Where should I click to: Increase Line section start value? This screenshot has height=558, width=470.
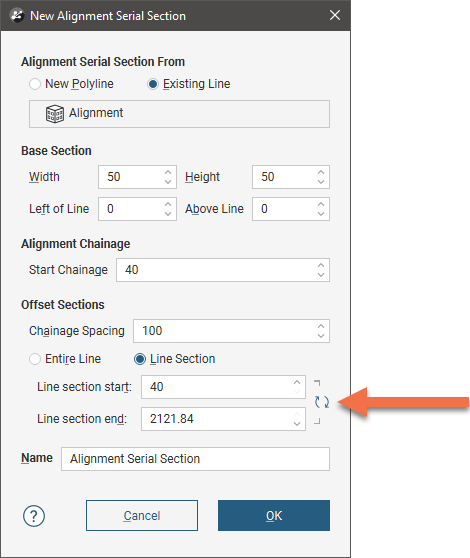[x=297, y=383]
